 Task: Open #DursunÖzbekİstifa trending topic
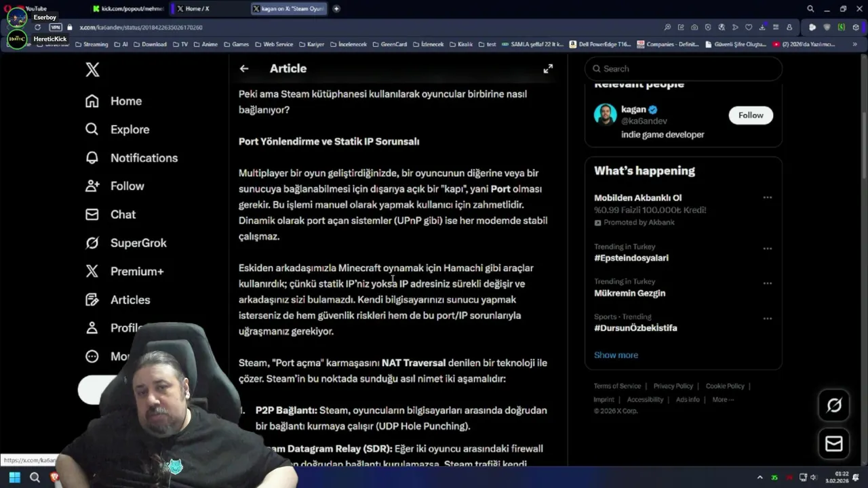click(635, 328)
